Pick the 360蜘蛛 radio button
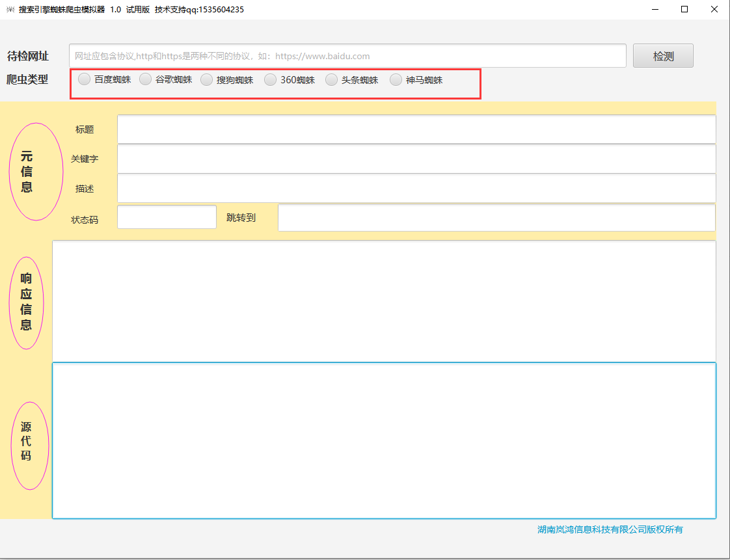The height and width of the screenshot is (560, 730). (270, 80)
